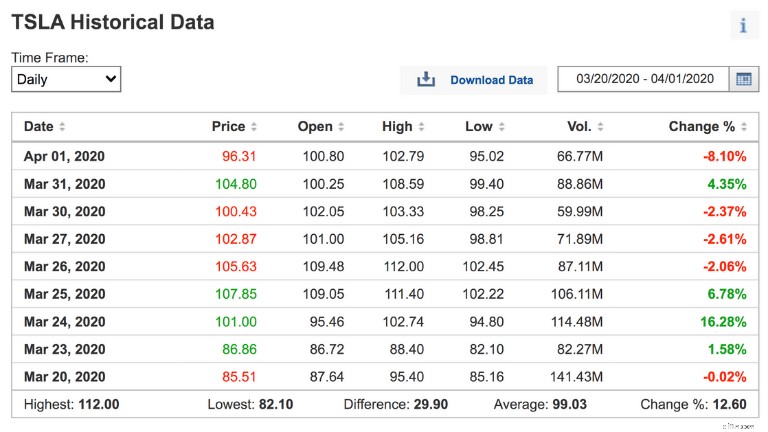Click the price value 85.51
This screenshot has height=432, width=768.
[239, 377]
